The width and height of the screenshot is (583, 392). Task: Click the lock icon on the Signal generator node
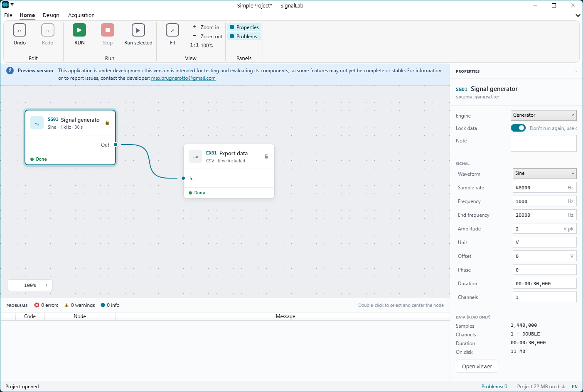[x=107, y=123]
